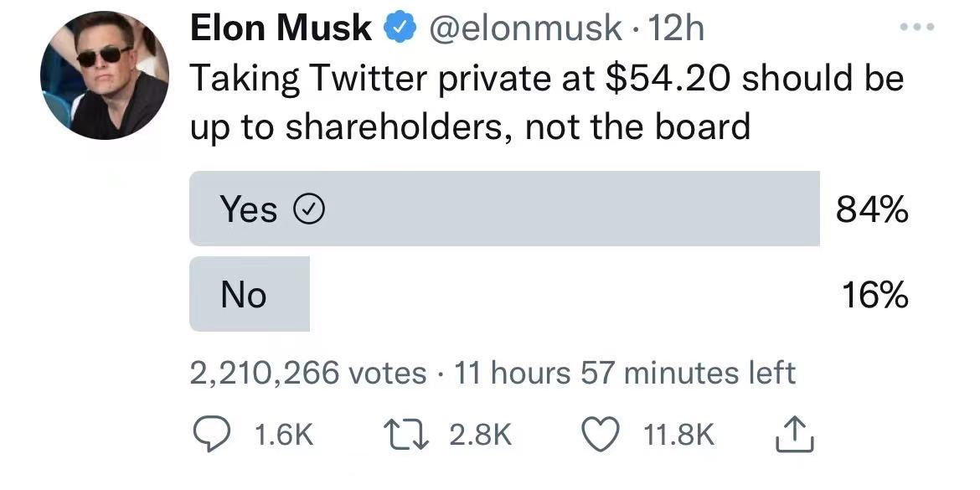
Task: Click the 12h tweet timestamp
Action: pos(677,30)
